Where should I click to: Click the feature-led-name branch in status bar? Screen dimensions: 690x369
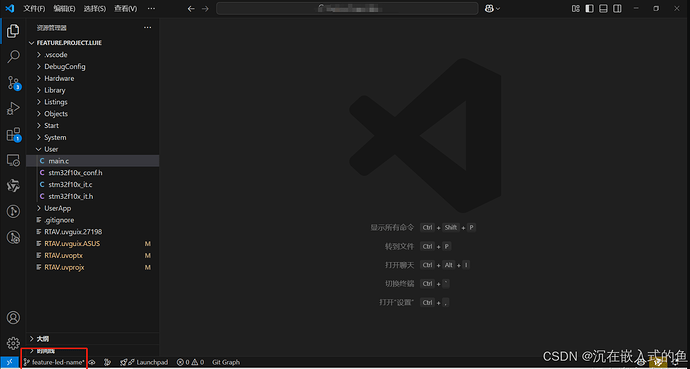54,362
